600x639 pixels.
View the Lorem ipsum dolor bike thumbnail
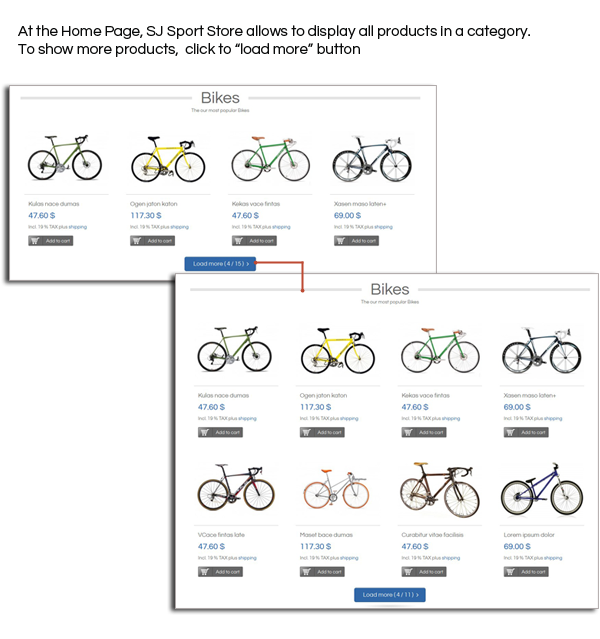coord(541,492)
